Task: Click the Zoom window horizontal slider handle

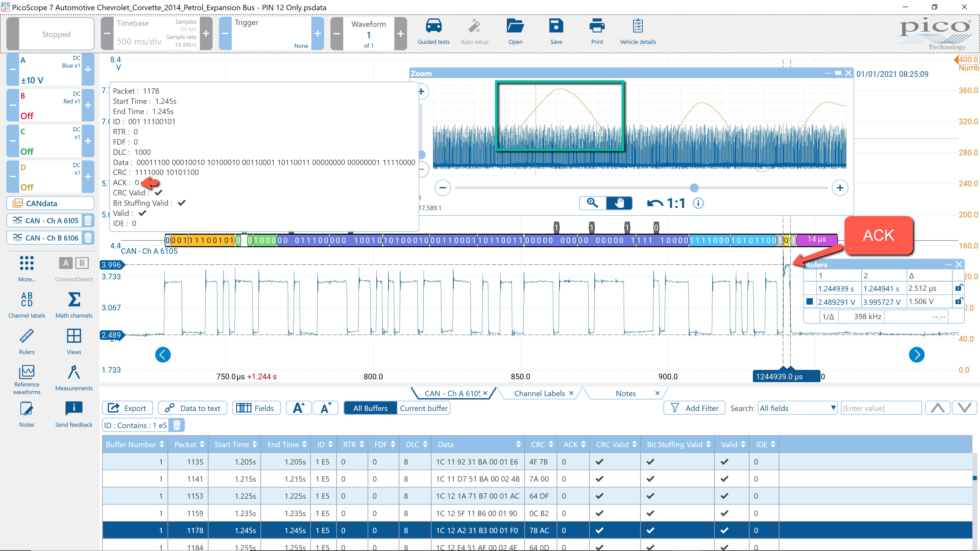Action: (x=694, y=187)
